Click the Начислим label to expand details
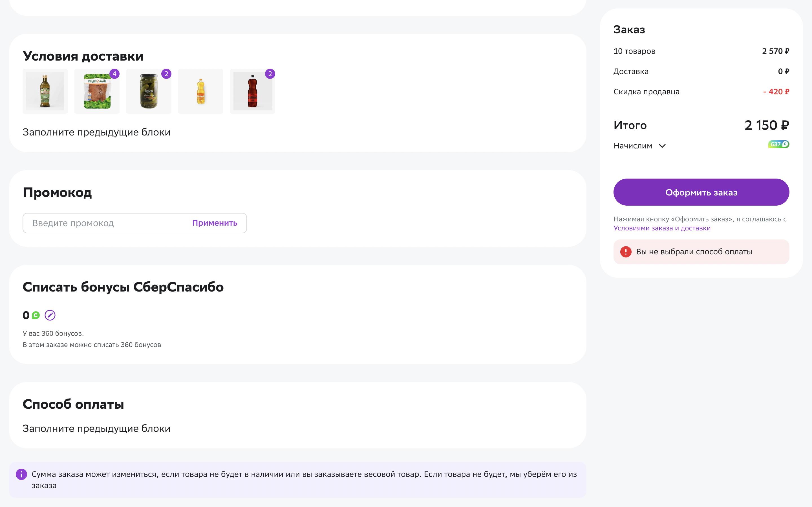812x507 pixels. coord(633,146)
